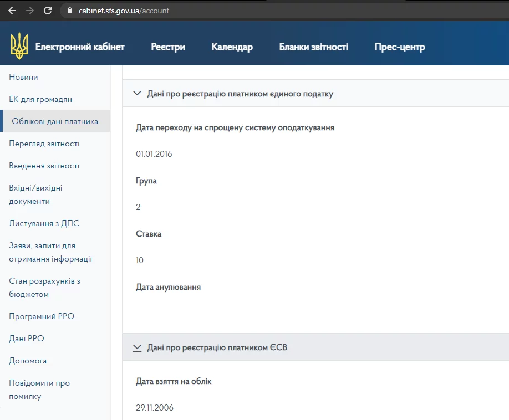Open the Реєстри menu
Image resolution: width=509 pixels, height=420 pixels.
168,47
